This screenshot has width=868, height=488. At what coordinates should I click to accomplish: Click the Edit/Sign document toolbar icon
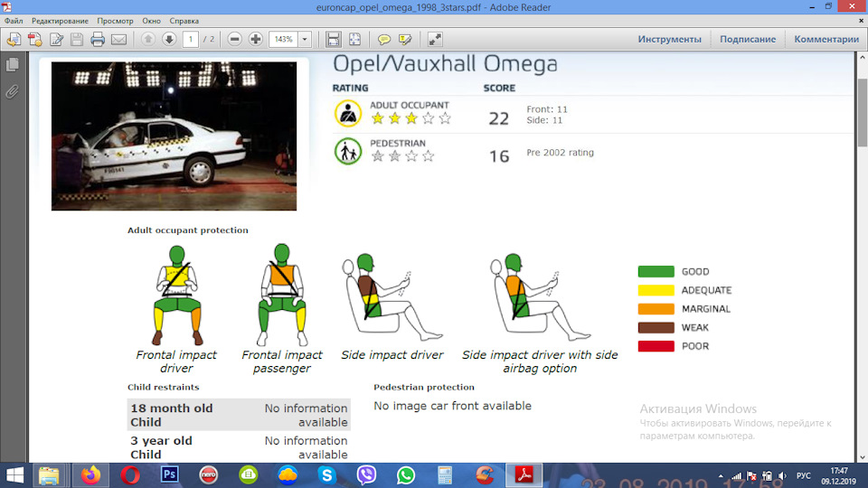click(x=56, y=39)
